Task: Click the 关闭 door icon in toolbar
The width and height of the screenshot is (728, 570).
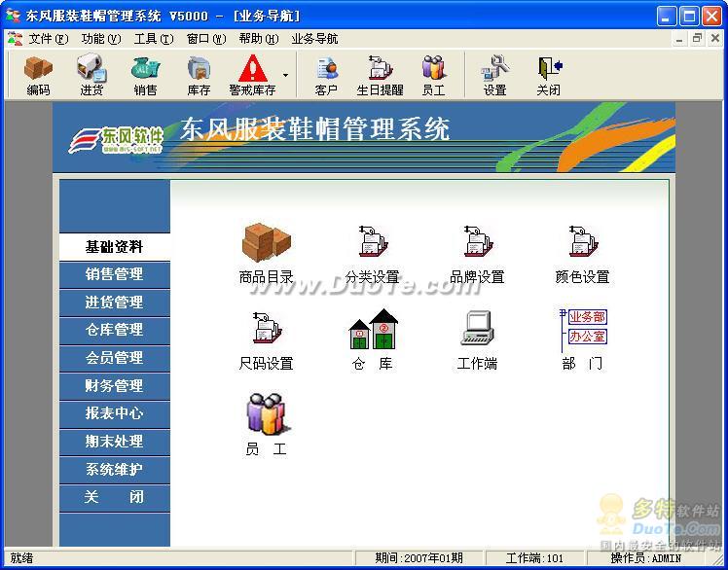Action: [548, 75]
